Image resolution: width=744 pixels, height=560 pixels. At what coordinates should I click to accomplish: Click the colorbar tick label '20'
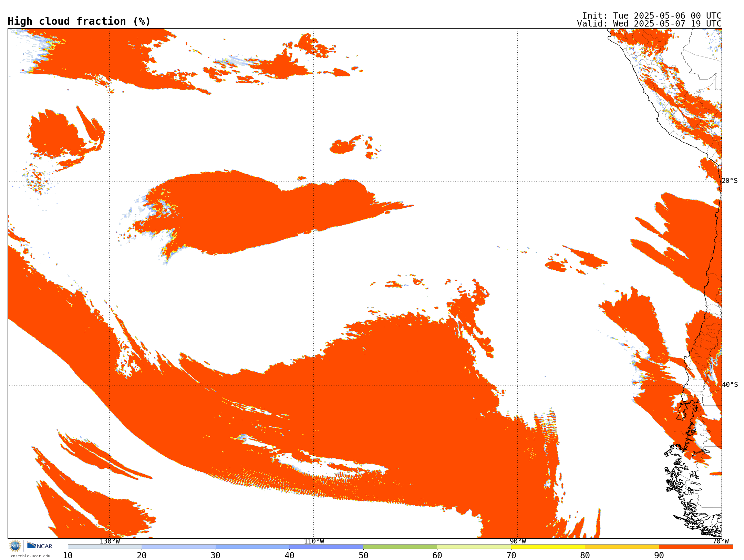[x=142, y=555]
